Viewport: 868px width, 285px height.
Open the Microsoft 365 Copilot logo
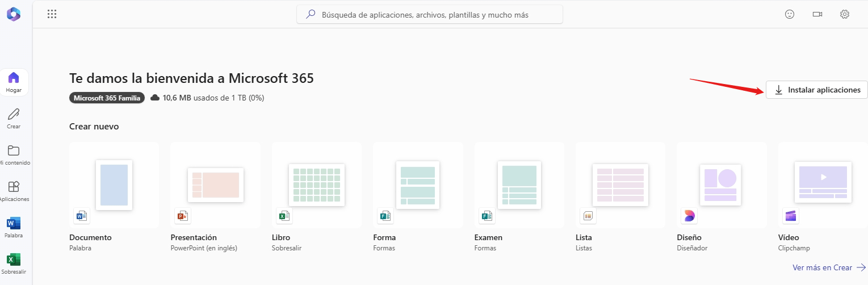point(14,14)
